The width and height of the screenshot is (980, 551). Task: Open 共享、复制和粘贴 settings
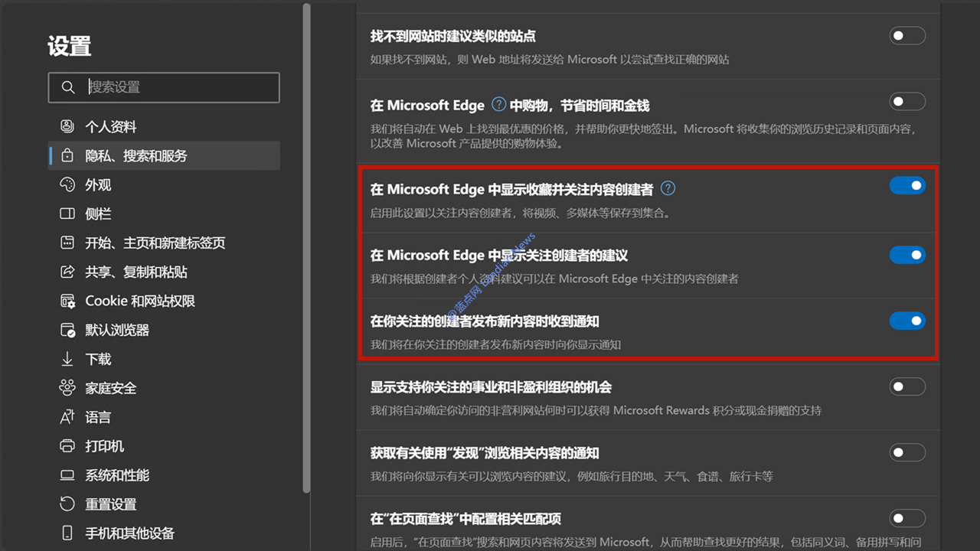[164, 272]
